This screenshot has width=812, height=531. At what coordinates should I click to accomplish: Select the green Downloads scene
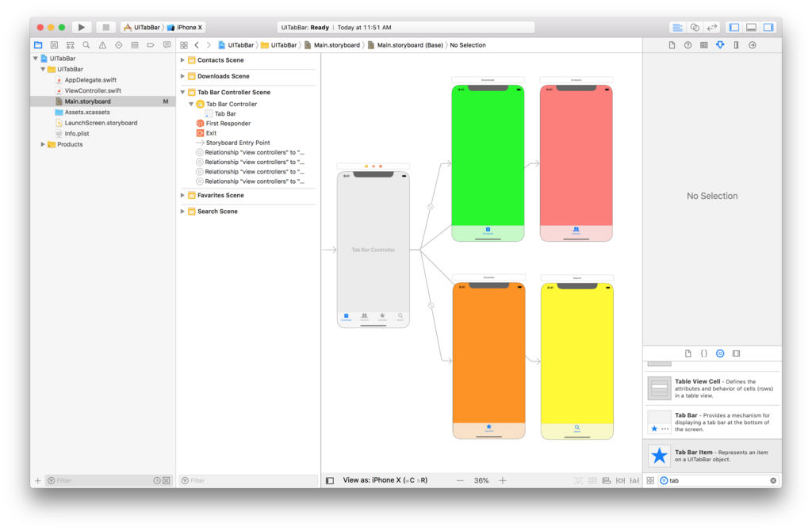point(488,163)
